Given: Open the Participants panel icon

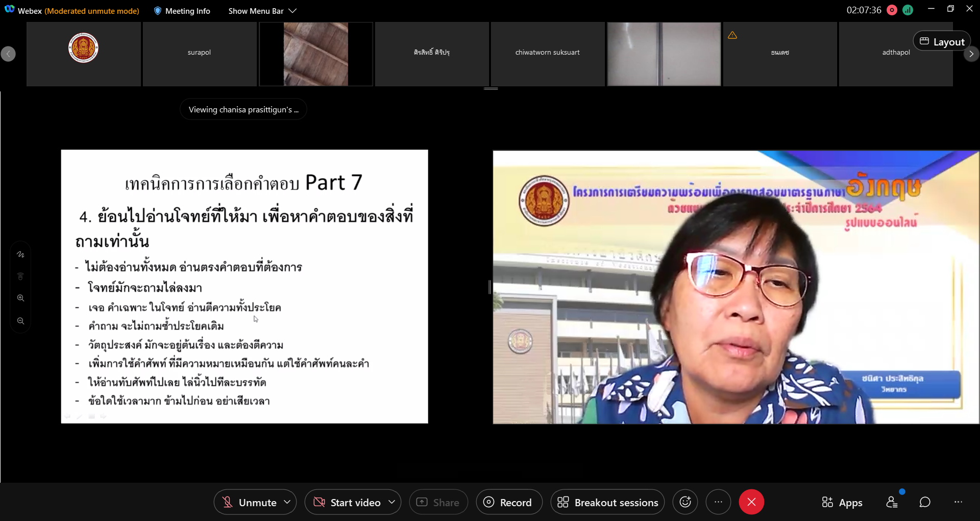Looking at the screenshot, I should point(892,502).
